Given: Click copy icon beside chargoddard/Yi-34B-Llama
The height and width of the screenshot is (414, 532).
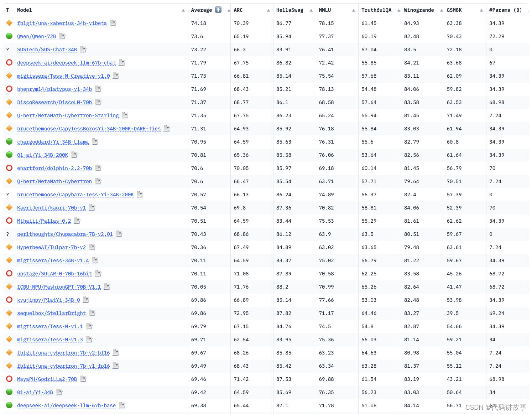Looking at the screenshot, I should 95,142.
